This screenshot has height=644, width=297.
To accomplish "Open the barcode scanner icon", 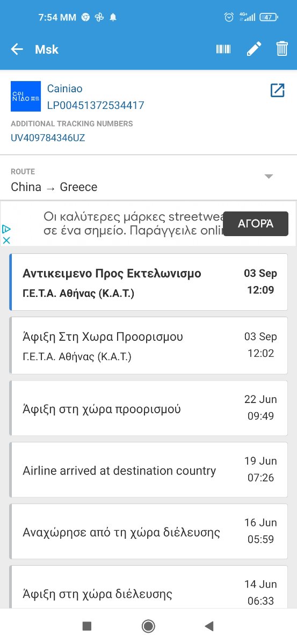I will coord(223,49).
